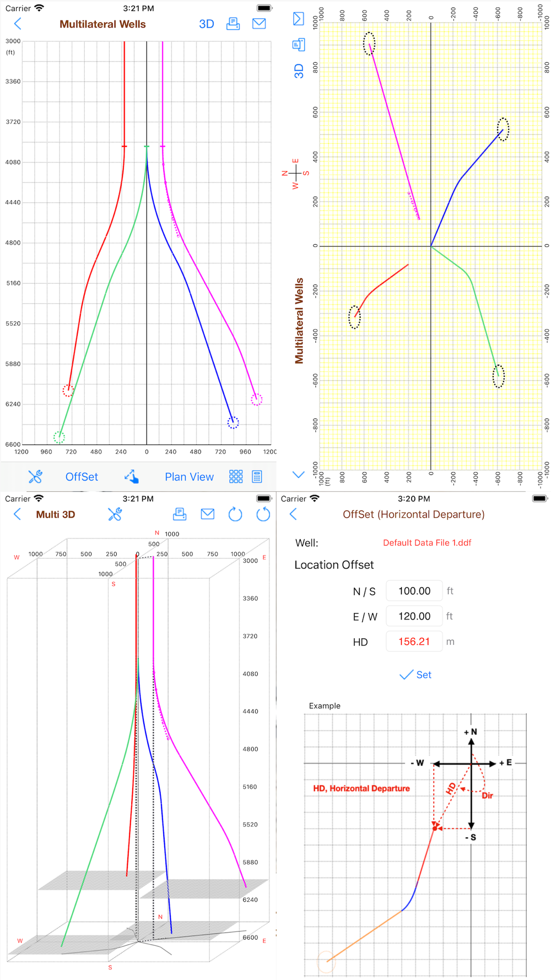The height and width of the screenshot is (980, 551).
Task: Email the Multi 3D view
Action: click(x=208, y=514)
